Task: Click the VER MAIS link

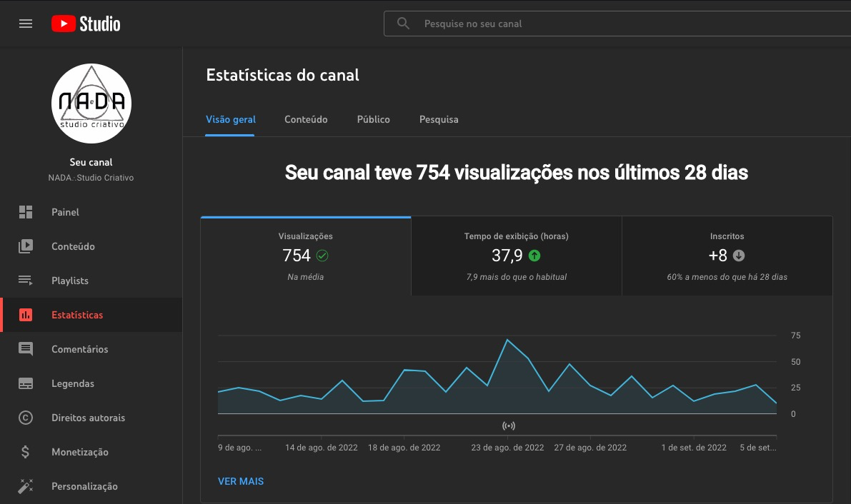Action: point(241,481)
